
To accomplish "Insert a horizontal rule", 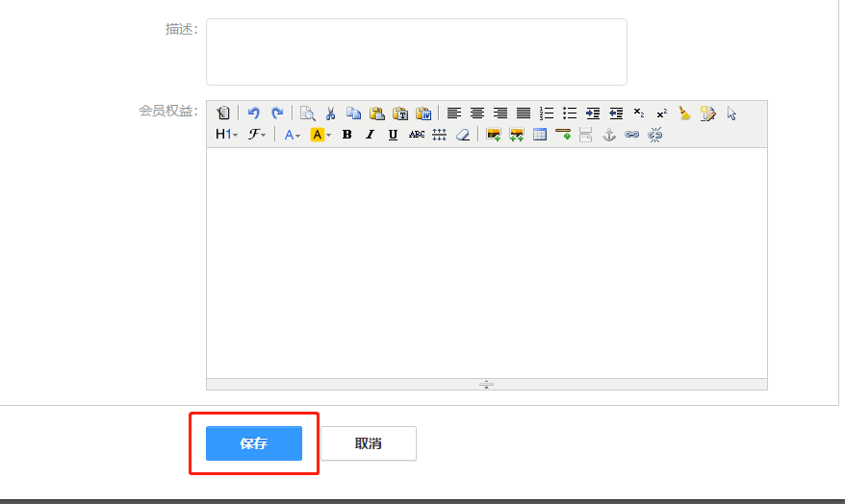I will tap(563, 135).
